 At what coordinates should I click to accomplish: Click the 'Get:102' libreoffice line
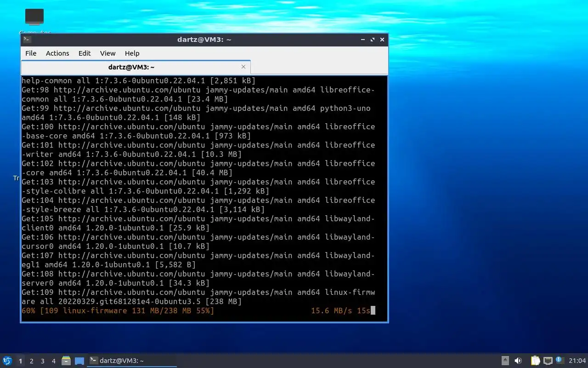pyautogui.click(x=198, y=164)
